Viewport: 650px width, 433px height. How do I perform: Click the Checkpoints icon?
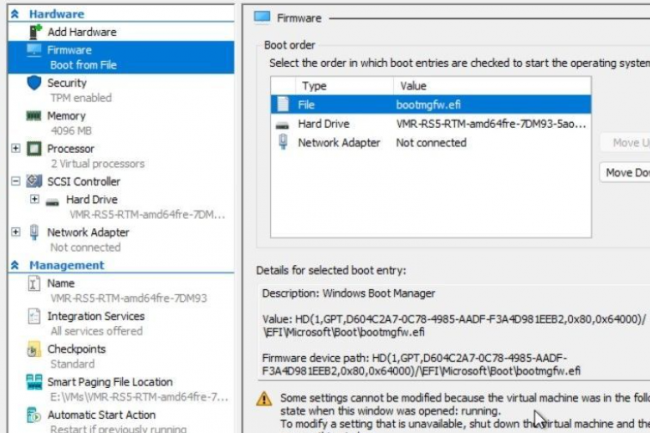(x=34, y=350)
